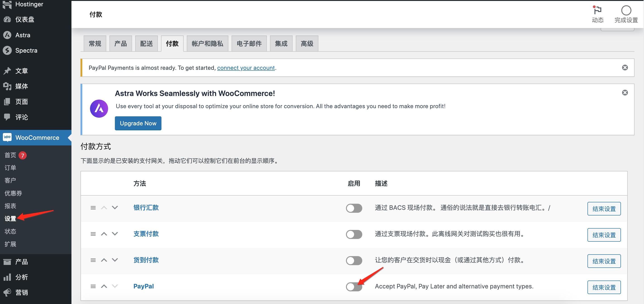Open the 评论 comments section
Screen dimensions: 644x304
[21, 117]
